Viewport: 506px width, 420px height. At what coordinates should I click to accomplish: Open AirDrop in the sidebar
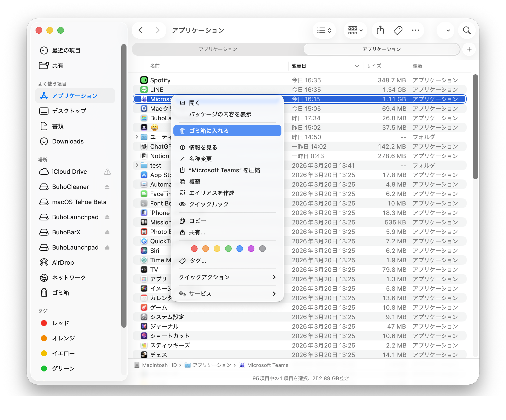(75, 263)
